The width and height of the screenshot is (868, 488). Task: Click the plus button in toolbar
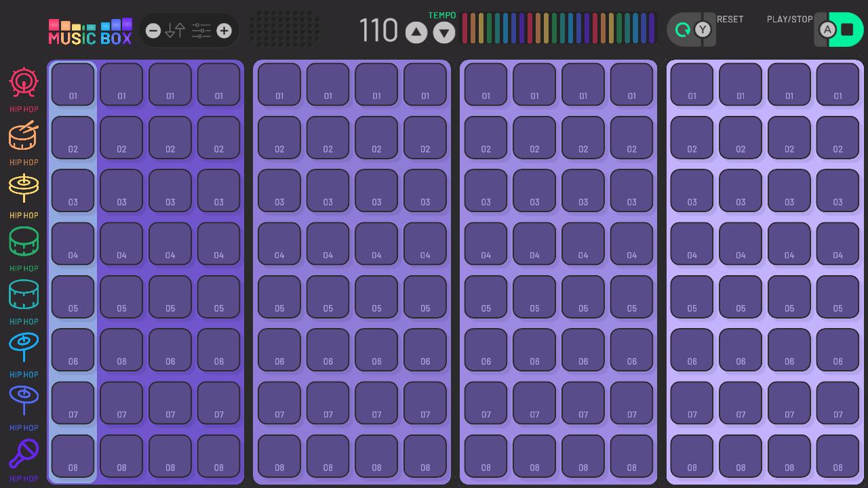[224, 30]
